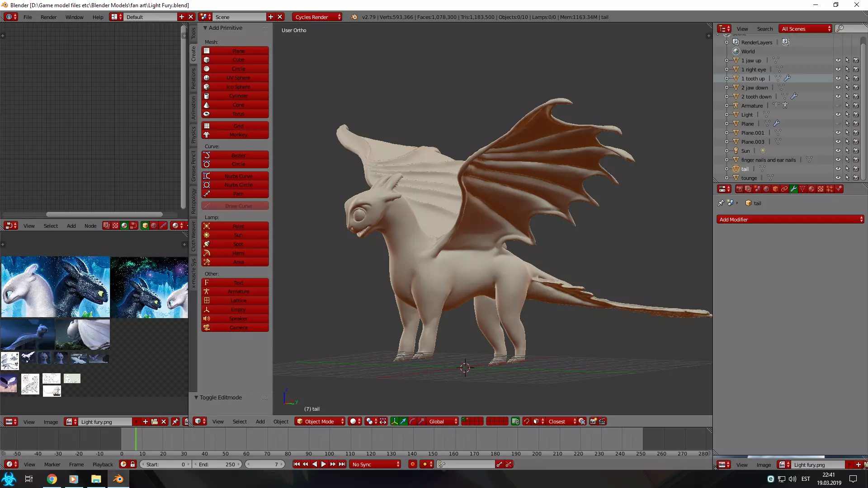Open the Texture properties checker tab

(821, 189)
